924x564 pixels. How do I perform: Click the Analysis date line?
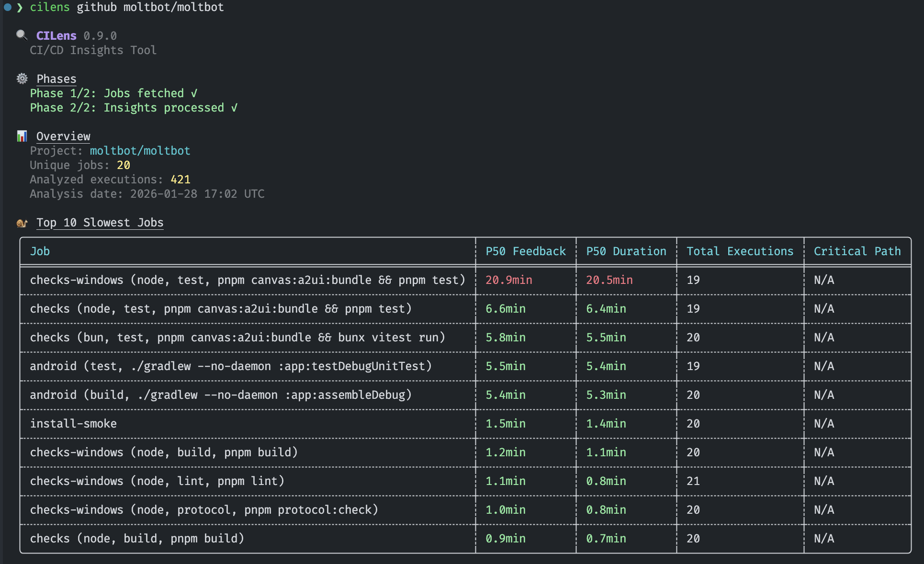click(147, 194)
